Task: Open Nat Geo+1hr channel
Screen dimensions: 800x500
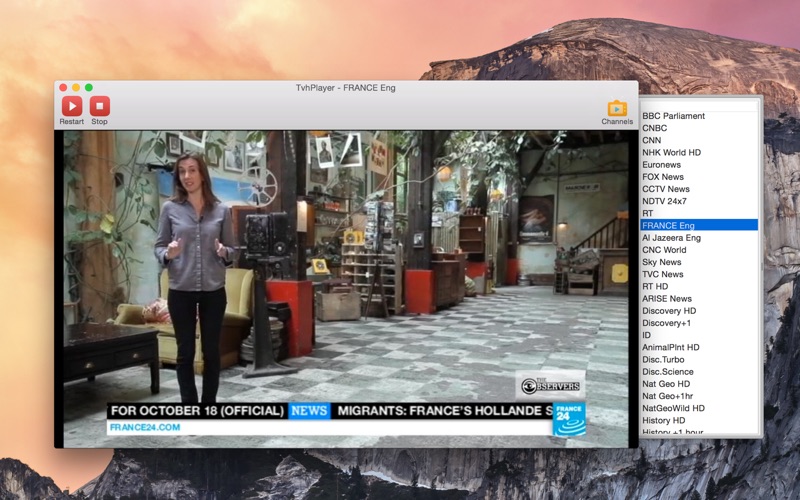Action: click(x=699, y=396)
